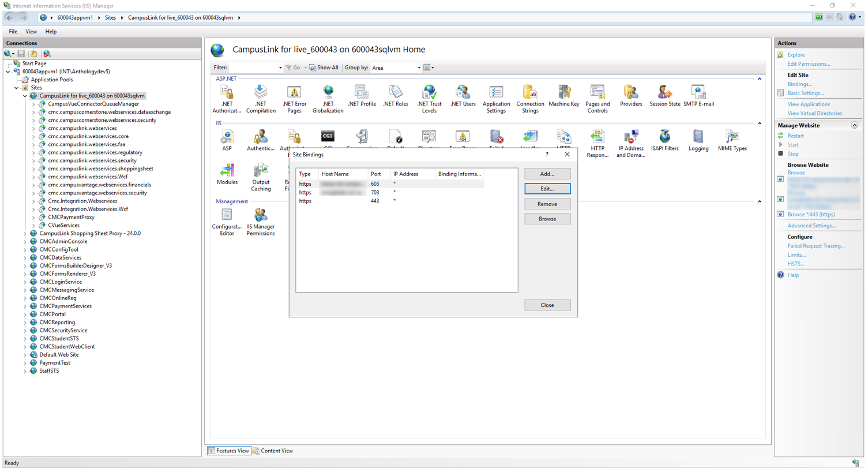Open the .NET Roles feature
The width and height of the screenshot is (868, 468).
click(396, 96)
